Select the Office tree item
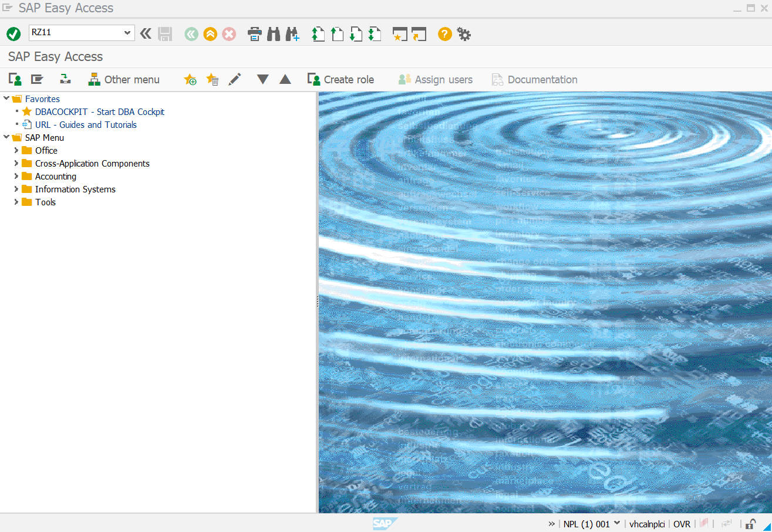 click(x=46, y=150)
